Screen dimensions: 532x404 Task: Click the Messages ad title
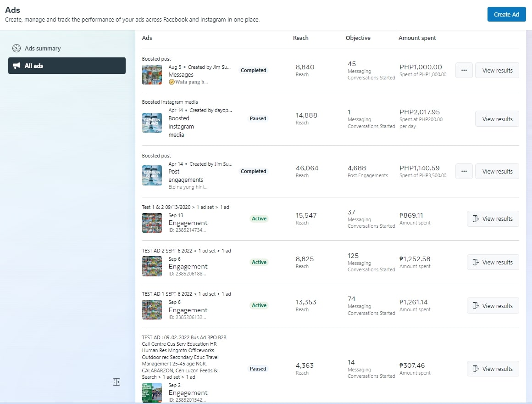tap(181, 75)
